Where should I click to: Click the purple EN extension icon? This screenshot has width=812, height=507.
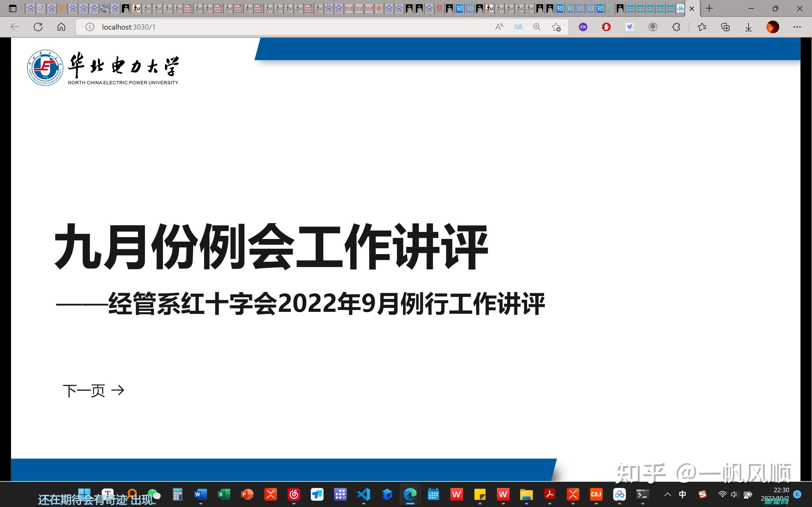pos(583,27)
